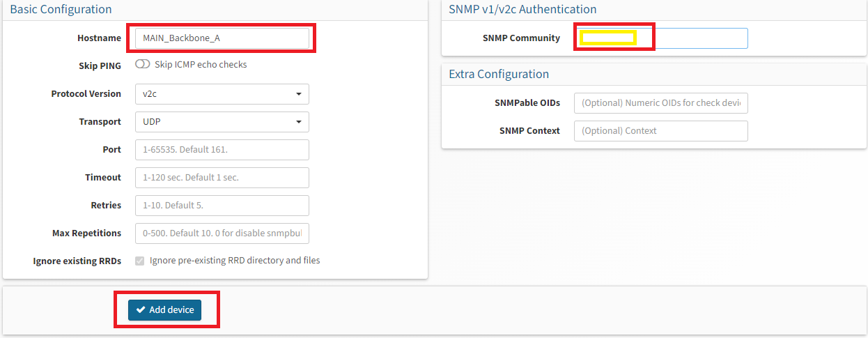Click the Ignore existing RRDs label
This screenshot has width=868, height=338.
[x=77, y=261]
